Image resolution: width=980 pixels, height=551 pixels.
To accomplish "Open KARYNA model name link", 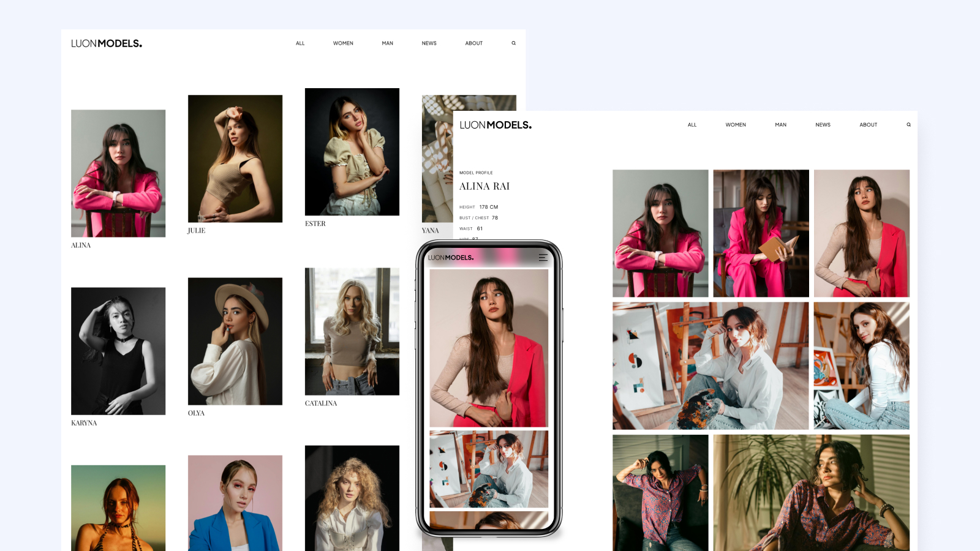I will [x=84, y=423].
